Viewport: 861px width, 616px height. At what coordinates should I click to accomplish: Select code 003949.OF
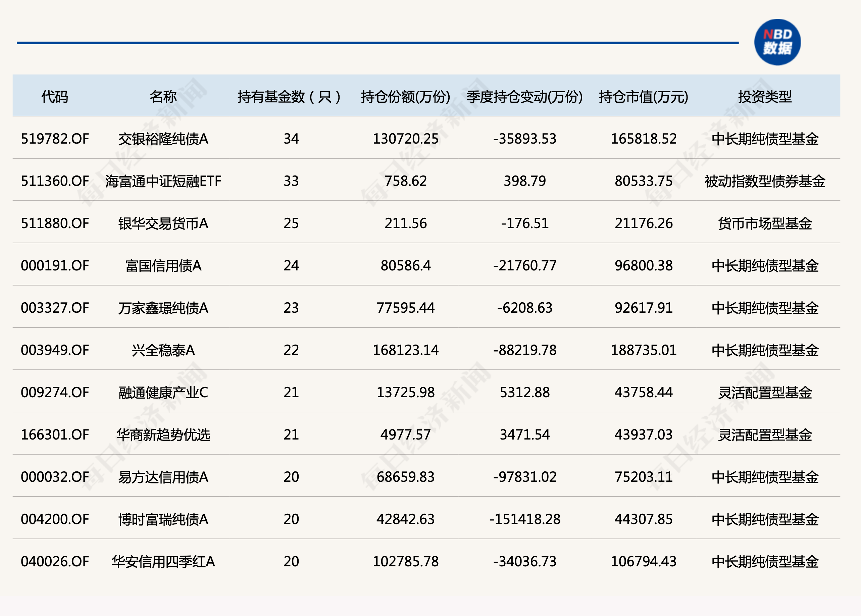(55, 350)
